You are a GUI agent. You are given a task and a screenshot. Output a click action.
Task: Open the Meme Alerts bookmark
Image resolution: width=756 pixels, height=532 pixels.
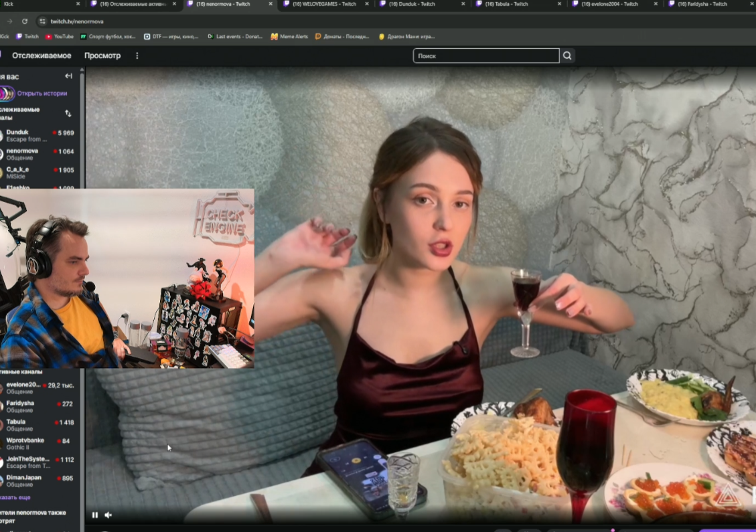pos(289,37)
